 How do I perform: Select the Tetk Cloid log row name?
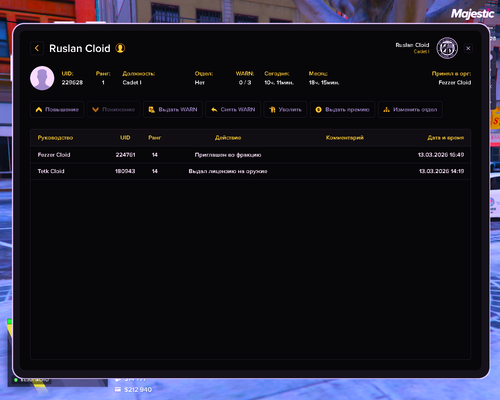pos(51,171)
